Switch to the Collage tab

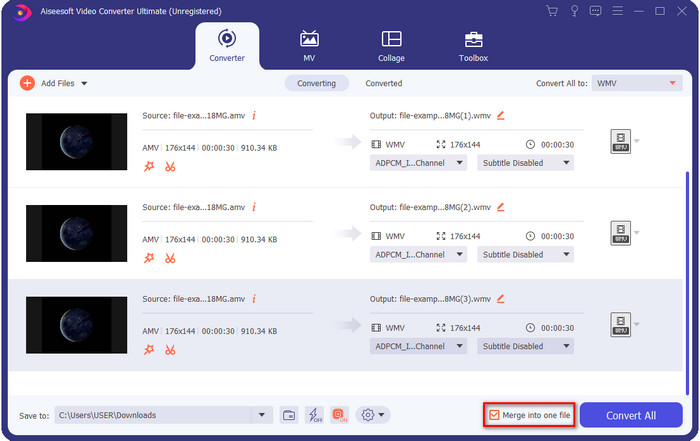[x=391, y=46]
